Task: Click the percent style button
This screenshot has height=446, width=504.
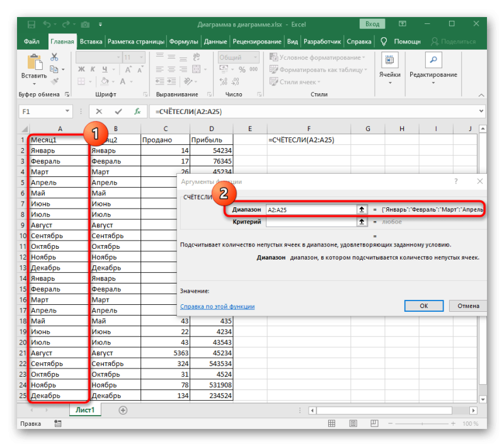Action: [242, 69]
